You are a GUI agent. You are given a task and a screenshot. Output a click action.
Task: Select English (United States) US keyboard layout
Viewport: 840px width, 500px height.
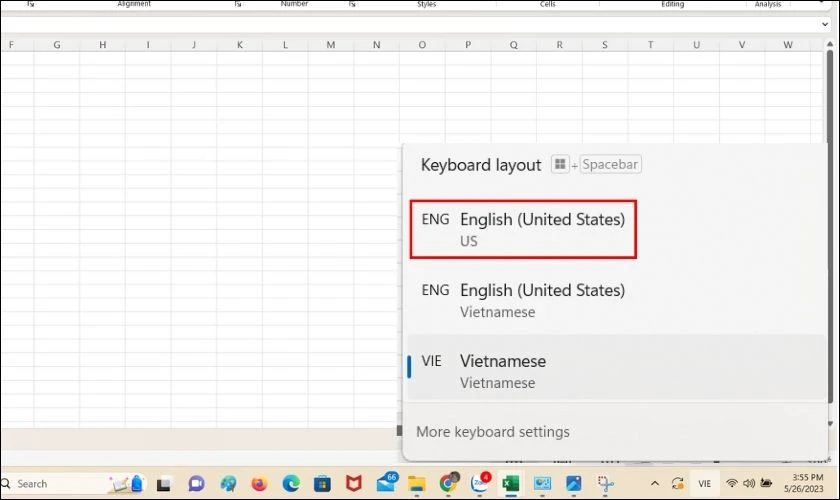(523, 229)
